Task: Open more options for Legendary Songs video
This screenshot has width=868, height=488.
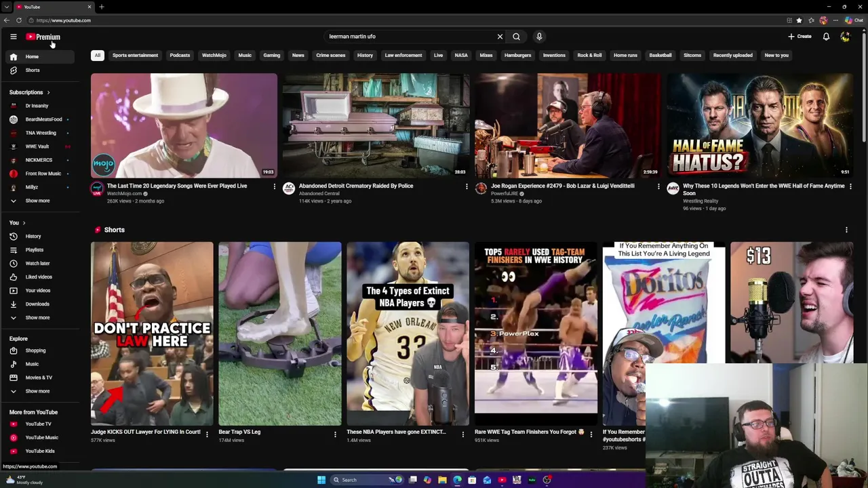Action: [x=275, y=186]
